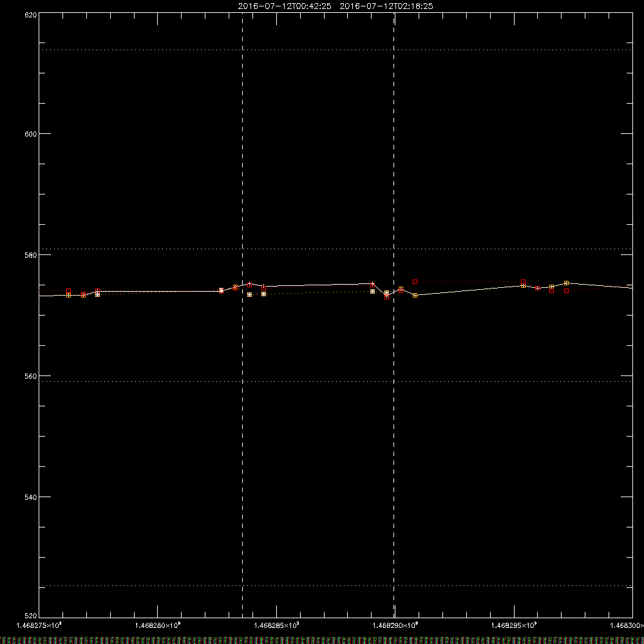The image size is (644, 644).
Task: Click the end timestamp 2016-07-12T02:18:25
Action: [386, 6]
